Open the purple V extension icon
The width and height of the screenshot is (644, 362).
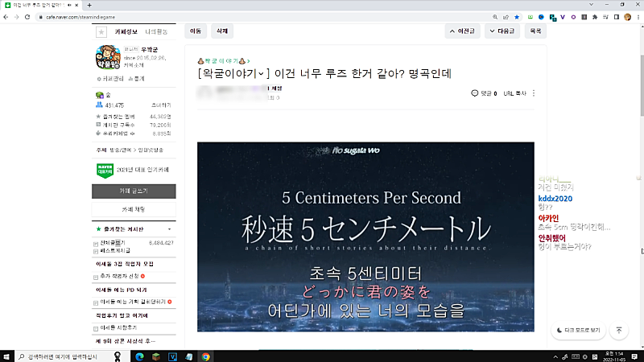pyautogui.click(x=563, y=17)
